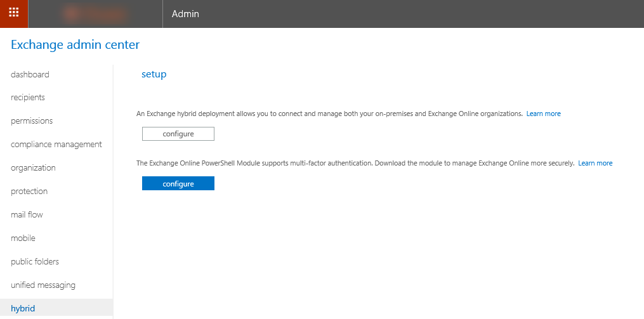This screenshot has height=319, width=644.
Task: Click the Admin header label
Action: [185, 13]
